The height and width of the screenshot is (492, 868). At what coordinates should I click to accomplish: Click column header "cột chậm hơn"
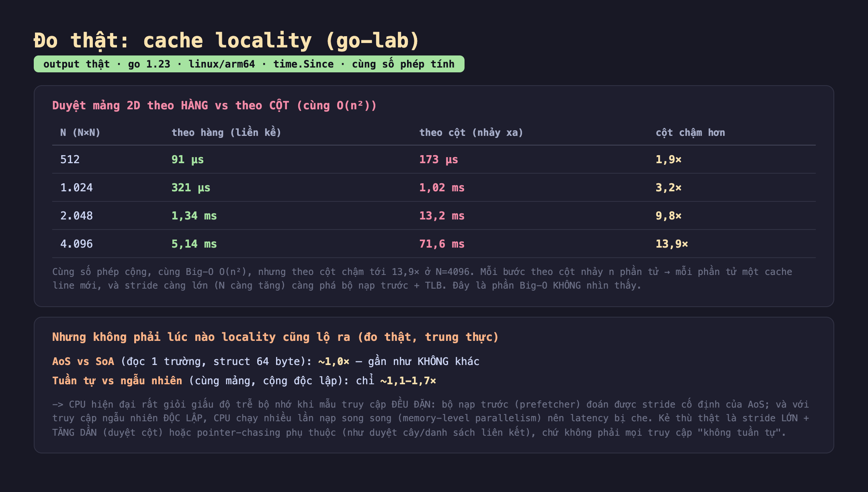690,133
